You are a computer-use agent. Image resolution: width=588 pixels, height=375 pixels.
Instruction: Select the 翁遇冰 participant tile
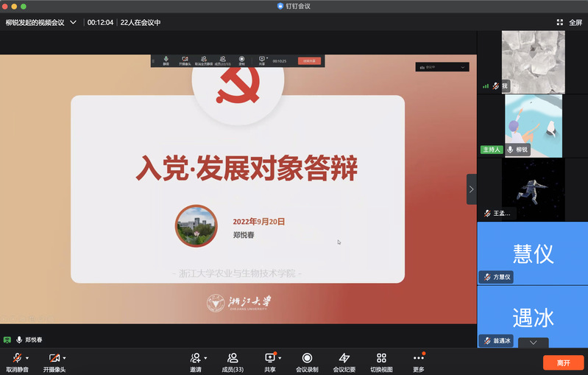(x=533, y=318)
